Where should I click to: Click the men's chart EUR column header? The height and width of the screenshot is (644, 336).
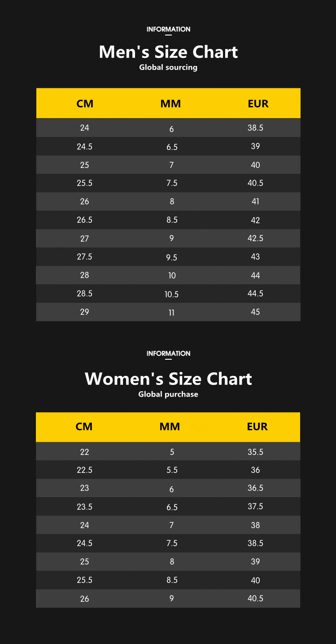pos(258,104)
